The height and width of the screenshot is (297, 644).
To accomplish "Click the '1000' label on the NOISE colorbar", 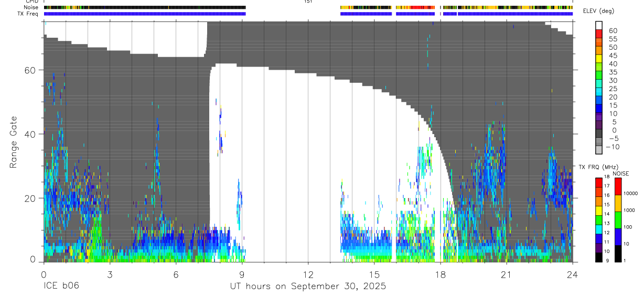I will (630, 210).
